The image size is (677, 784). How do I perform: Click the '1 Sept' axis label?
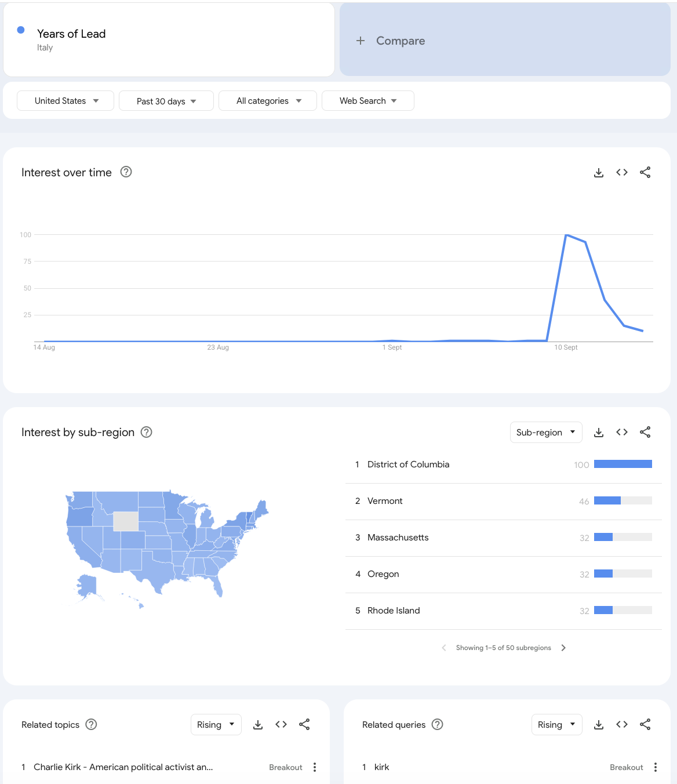point(392,347)
